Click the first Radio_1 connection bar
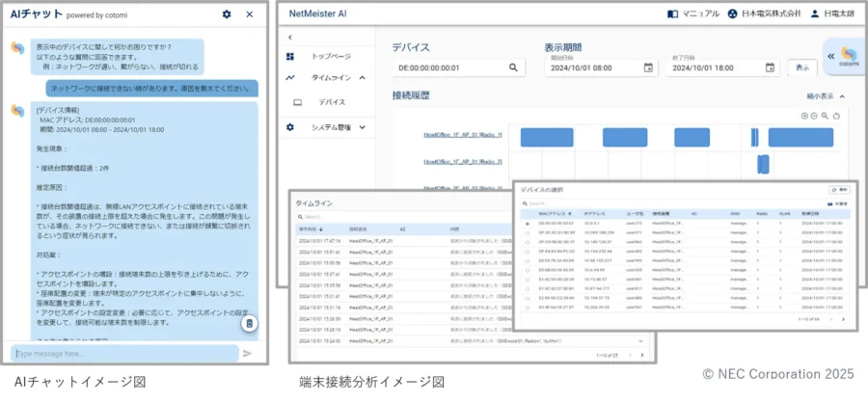Screen dimensions: 868x403 click(547, 137)
